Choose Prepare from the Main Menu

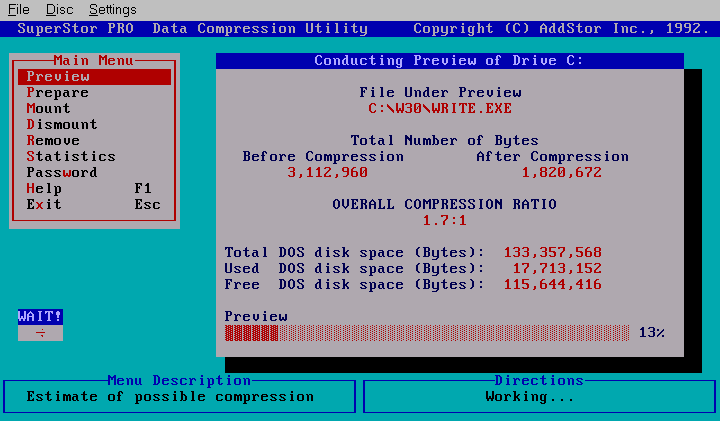click(57, 93)
